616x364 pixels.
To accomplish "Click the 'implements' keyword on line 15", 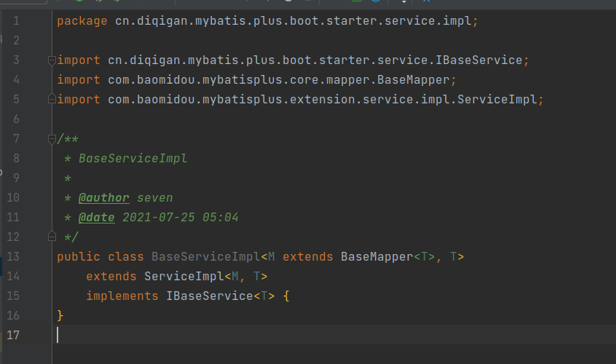I will [122, 296].
